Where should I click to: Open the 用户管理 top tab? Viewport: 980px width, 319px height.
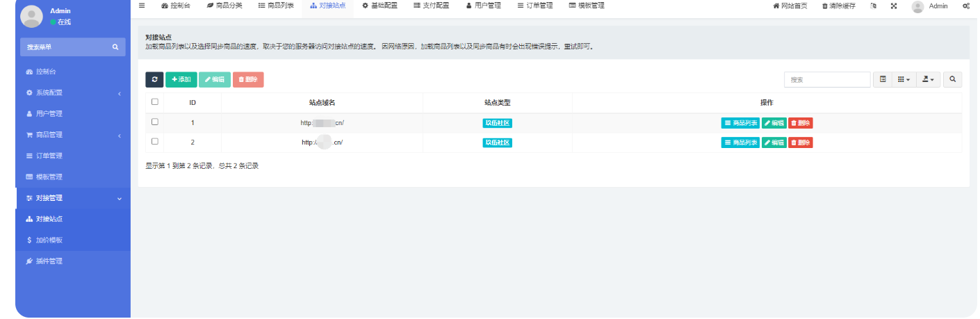coord(483,6)
